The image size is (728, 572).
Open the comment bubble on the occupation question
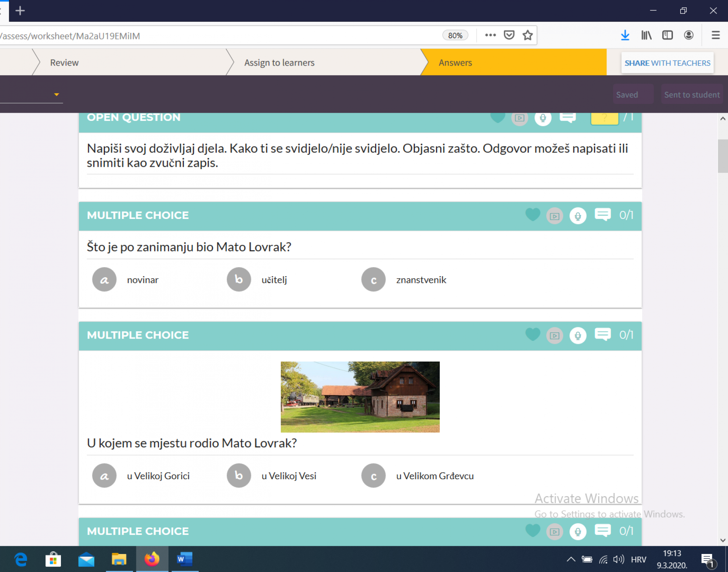[602, 215]
